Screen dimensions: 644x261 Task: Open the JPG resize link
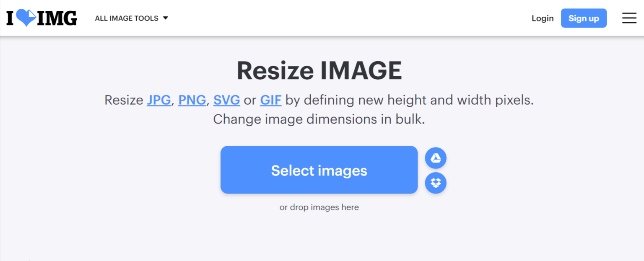coord(158,100)
